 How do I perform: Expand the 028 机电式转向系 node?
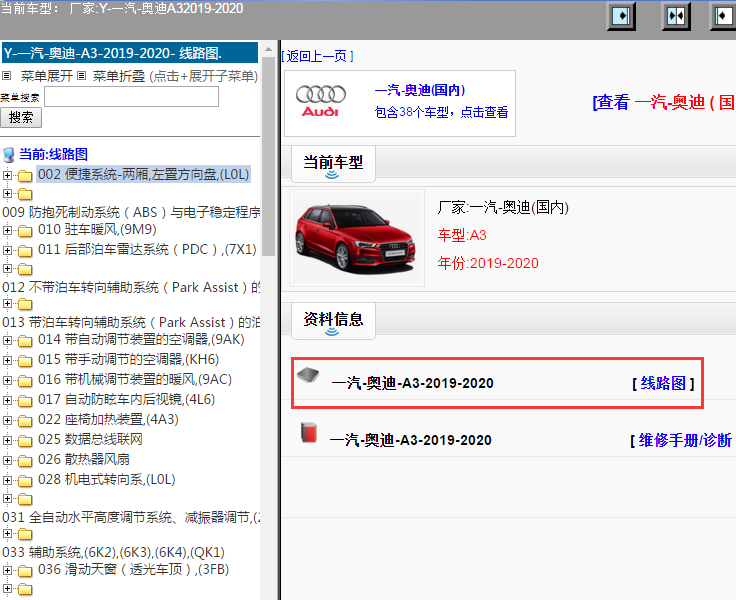(7, 480)
